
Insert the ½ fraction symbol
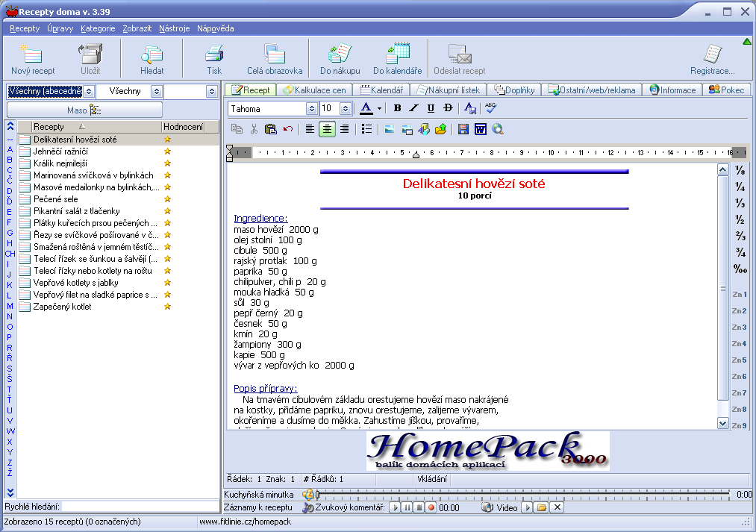[x=740, y=219]
